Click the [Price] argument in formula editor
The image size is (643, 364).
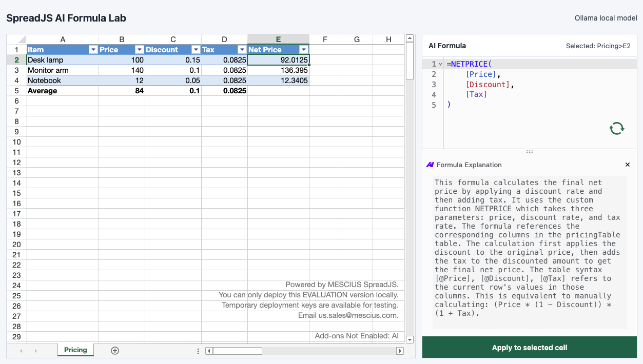[481, 74]
